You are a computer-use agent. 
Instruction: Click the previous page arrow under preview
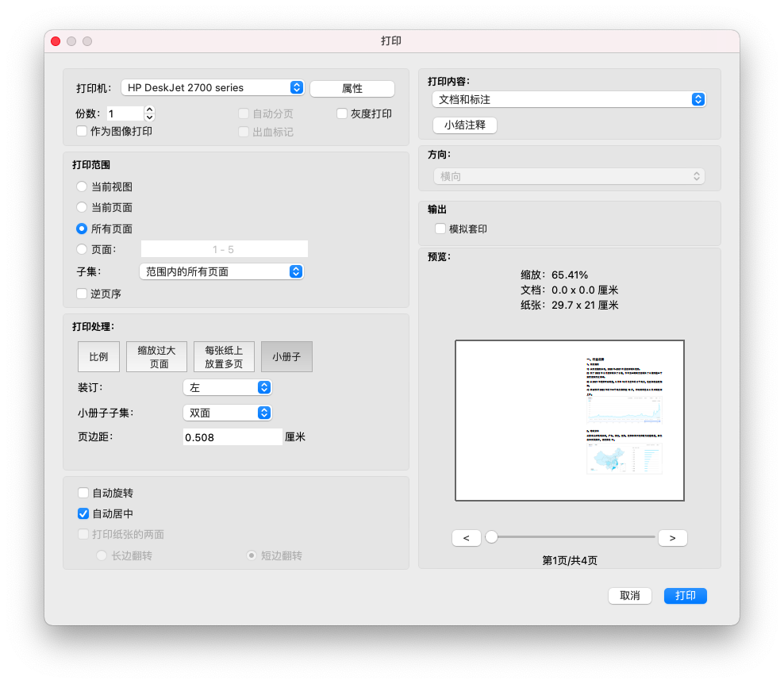pyautogui.click(x=466, y=538)
